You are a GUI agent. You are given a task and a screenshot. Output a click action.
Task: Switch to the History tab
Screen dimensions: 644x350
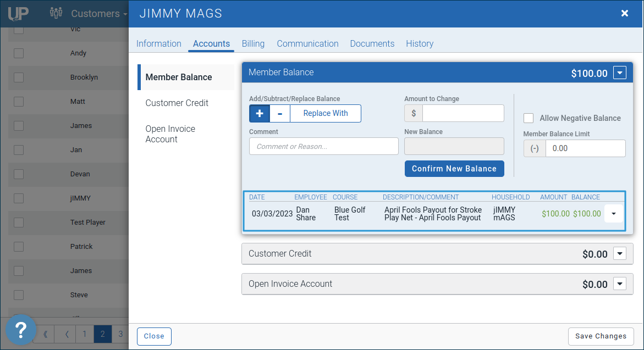(x=420, y=43)
